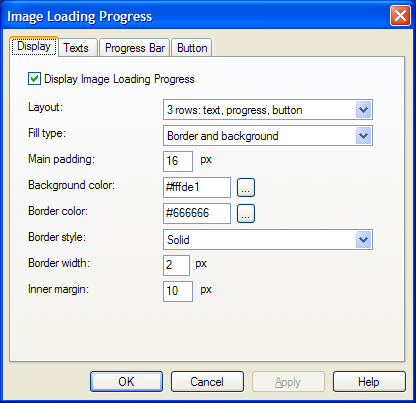This screenshot has width=416, height=403.
Task: Select the Display tab
Action: [x=34, y=46]
